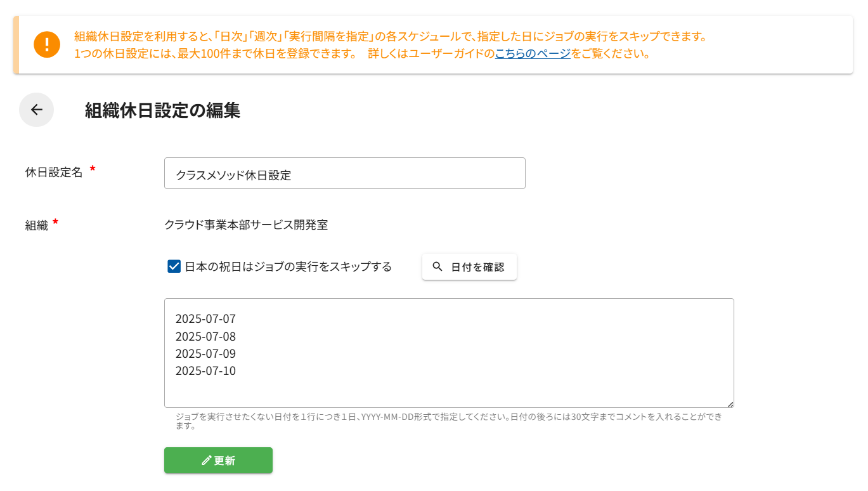Click the magnifier icon beside 日付を確認

(x=437, y=267)
